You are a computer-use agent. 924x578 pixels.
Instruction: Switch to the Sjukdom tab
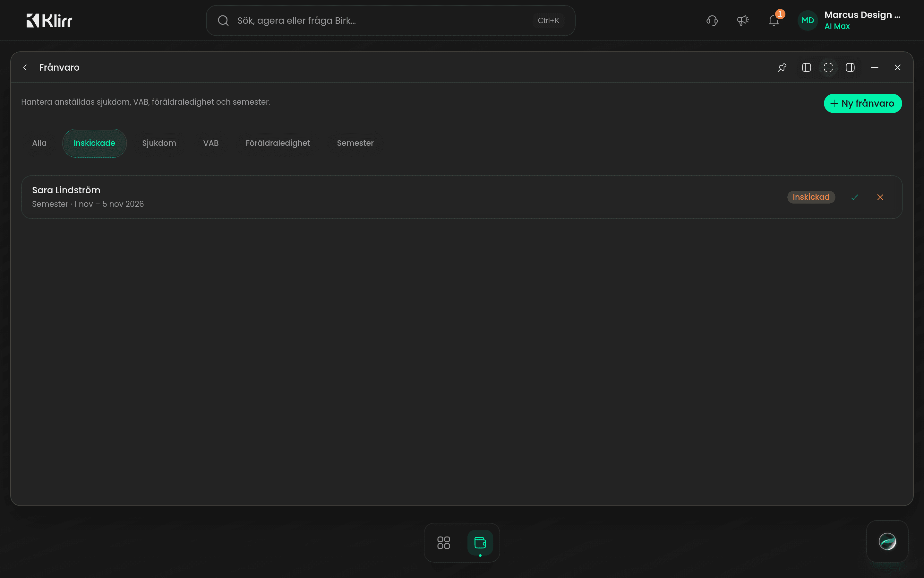pos(159,143)
